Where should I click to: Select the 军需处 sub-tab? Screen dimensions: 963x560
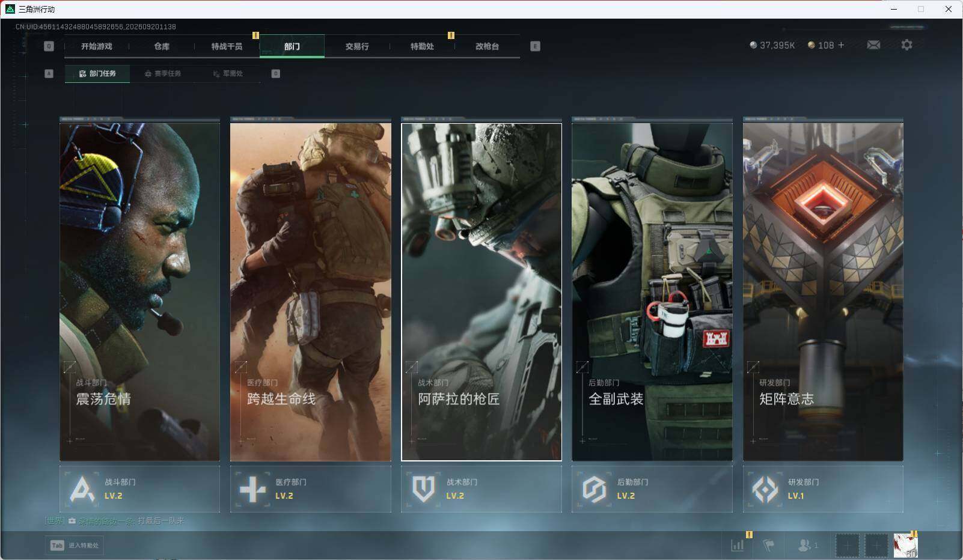(228, 73)
